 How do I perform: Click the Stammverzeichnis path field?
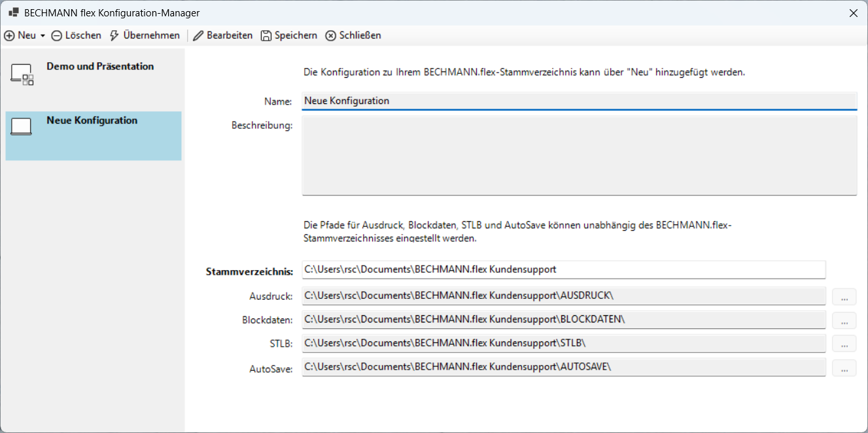coord(563,269)
